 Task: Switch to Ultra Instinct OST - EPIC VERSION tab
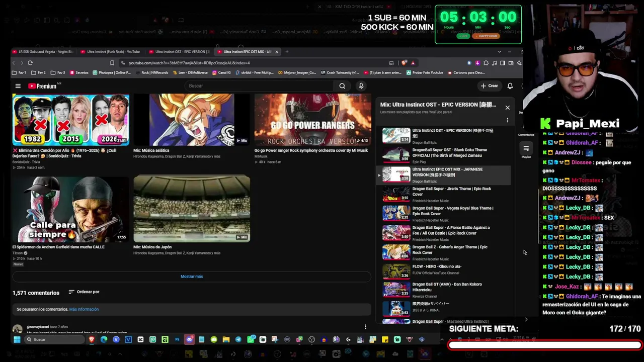(180, 52)
